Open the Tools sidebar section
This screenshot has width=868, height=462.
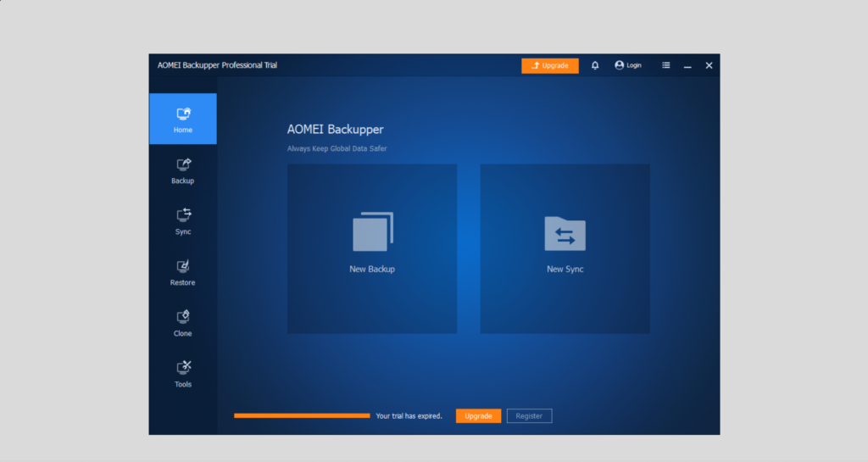tap(183, 374)
